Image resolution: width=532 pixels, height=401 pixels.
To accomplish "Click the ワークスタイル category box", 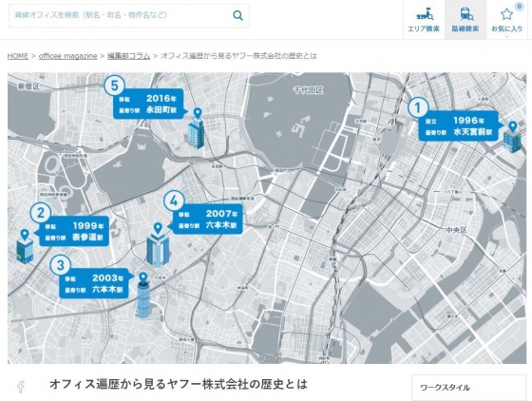I will [469, 388].
